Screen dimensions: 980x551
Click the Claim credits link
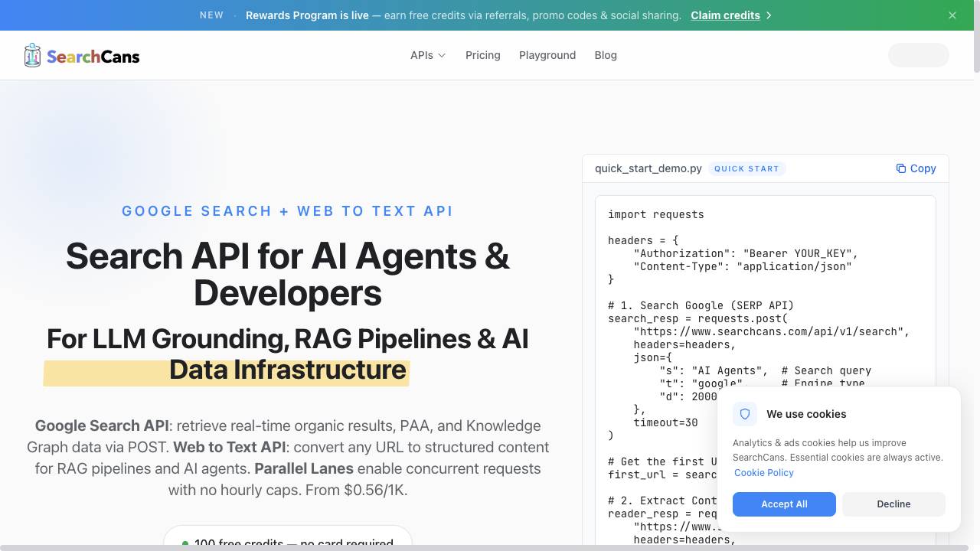tap(725, 15)
